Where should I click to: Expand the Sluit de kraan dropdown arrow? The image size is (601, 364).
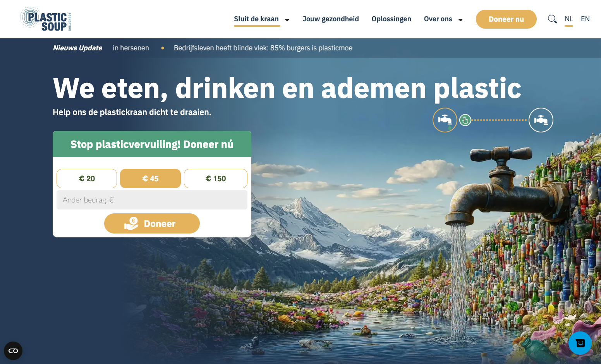pyautogui.click(x=287, y=20)
